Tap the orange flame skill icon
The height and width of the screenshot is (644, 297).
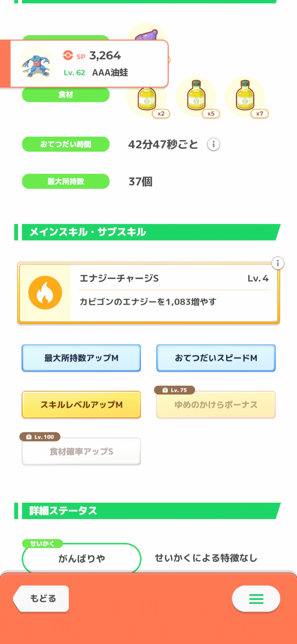coord(45,293)
